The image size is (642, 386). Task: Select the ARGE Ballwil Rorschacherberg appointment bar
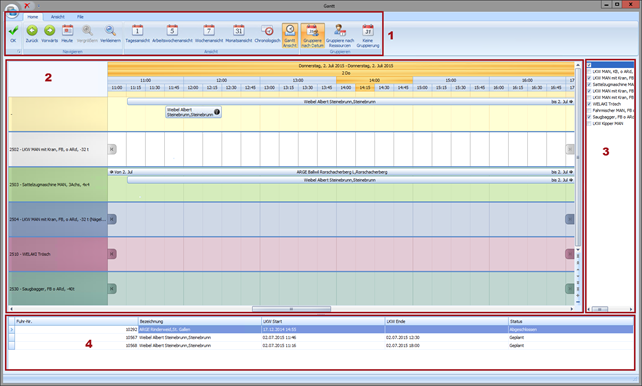341,172
